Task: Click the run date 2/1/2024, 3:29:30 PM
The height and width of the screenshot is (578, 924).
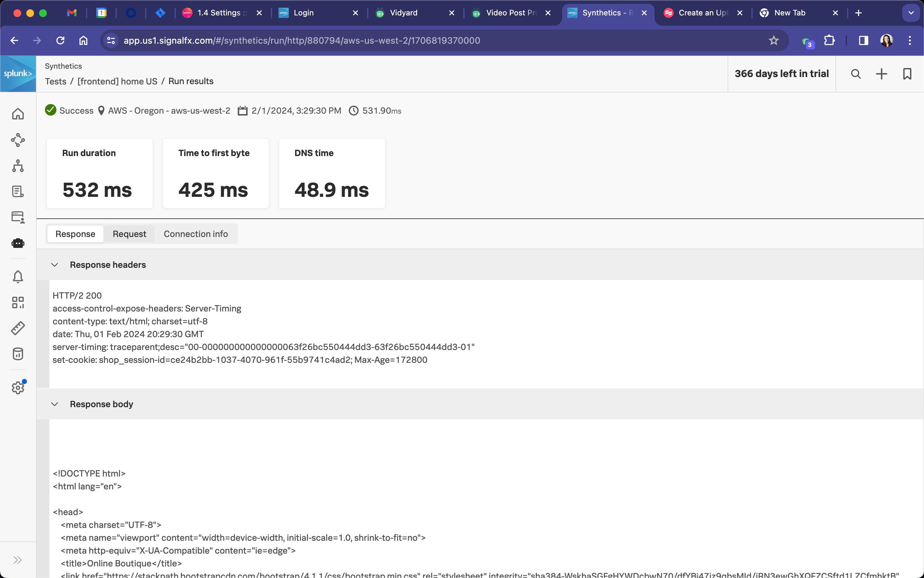Action: 290,110
